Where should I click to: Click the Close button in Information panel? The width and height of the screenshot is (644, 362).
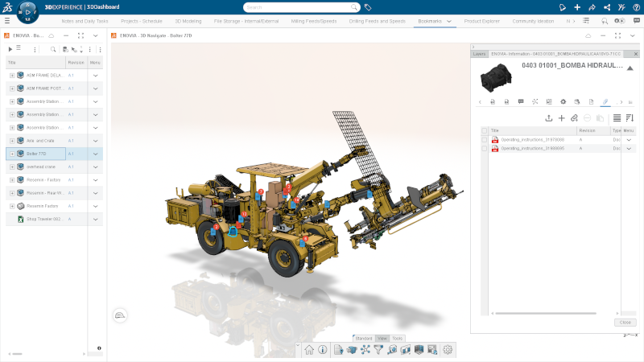coord(625,322)
